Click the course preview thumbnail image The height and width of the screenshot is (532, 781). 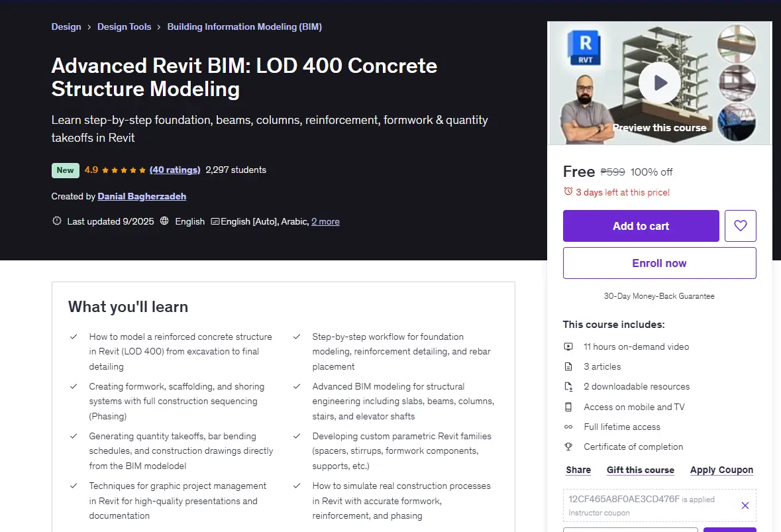click(x=660, y=83)
